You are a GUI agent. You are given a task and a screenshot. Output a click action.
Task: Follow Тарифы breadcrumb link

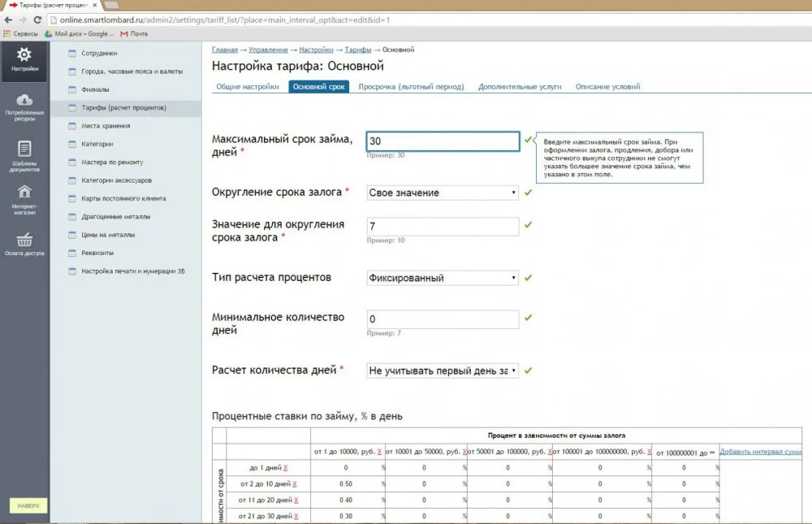358,50
